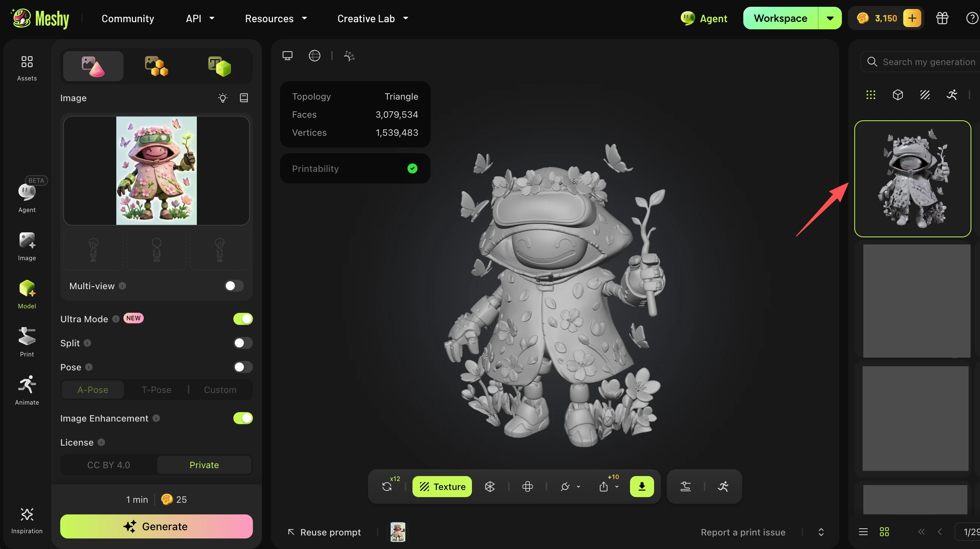Click the remesh icon next to Texture

(x=490, y=486)
